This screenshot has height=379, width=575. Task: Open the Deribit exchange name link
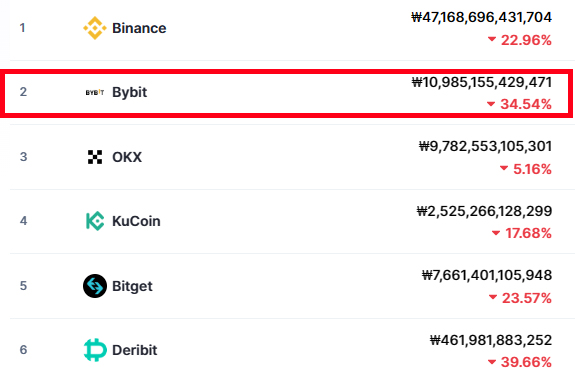pyautogui.click(x=135, y=350)
